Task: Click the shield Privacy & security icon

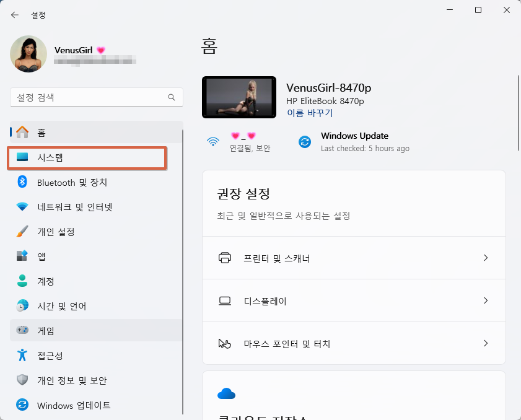Action: pos(22,380)
